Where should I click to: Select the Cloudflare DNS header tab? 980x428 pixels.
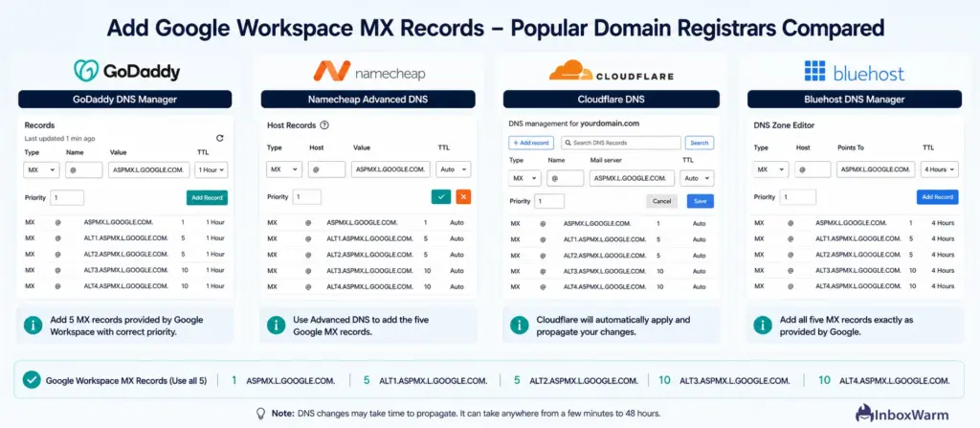612,99
